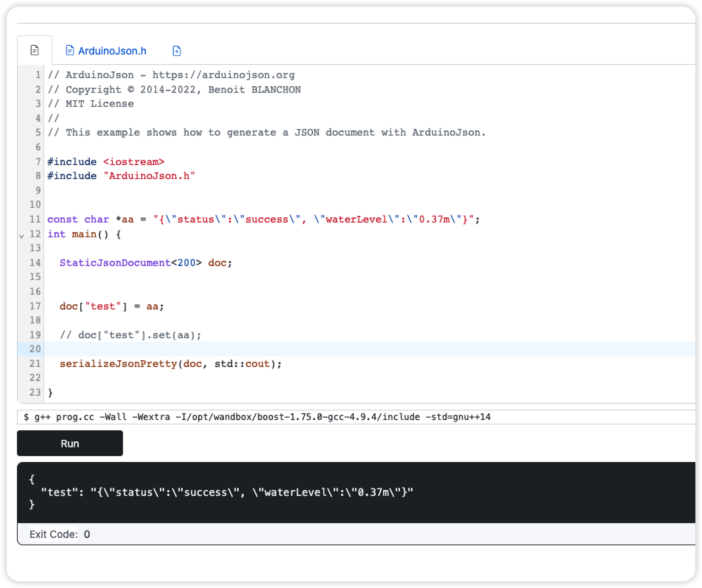Click the MIT License comment
The image size is (702, 588).
91,104
